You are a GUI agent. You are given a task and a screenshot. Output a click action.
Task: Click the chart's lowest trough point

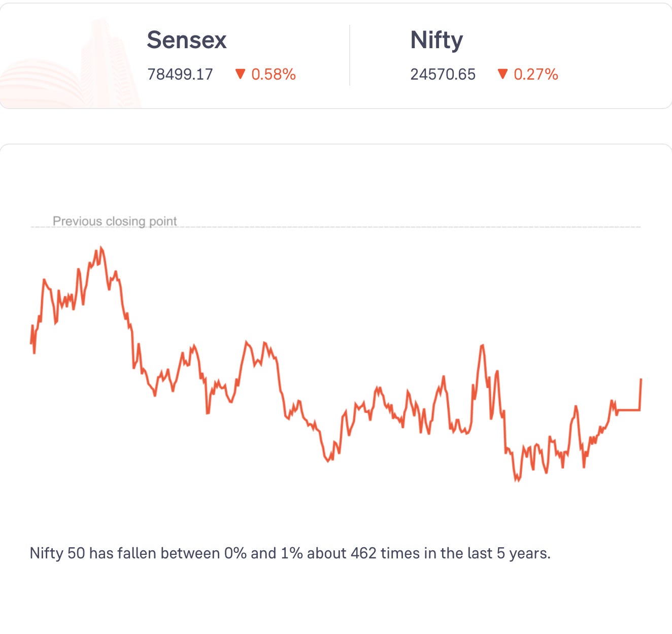(517, 480)
